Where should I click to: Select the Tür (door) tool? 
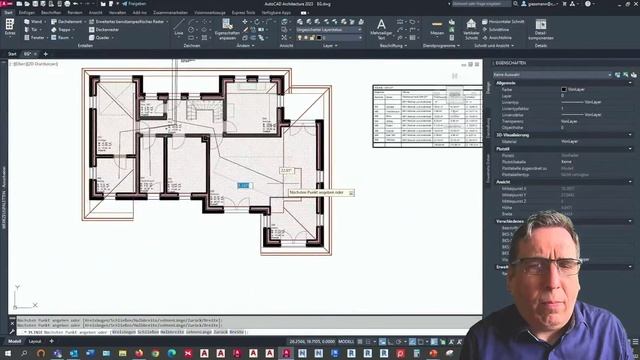(31, 30)
